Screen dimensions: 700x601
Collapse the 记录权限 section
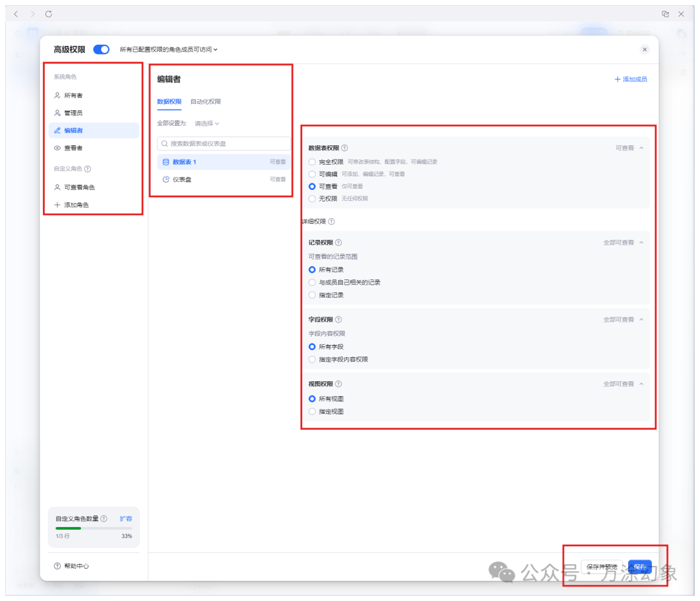pos(642,242)
